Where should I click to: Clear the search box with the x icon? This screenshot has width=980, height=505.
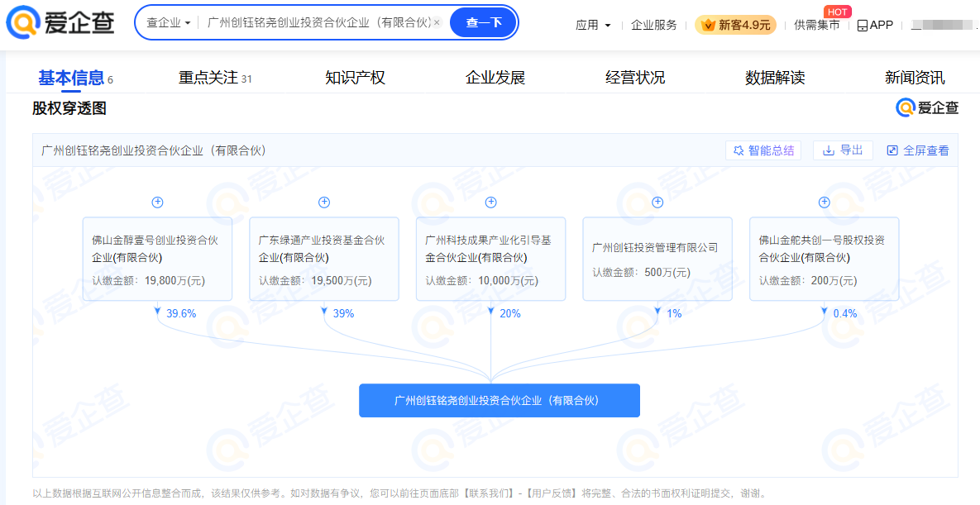click(x=437, y=22)
